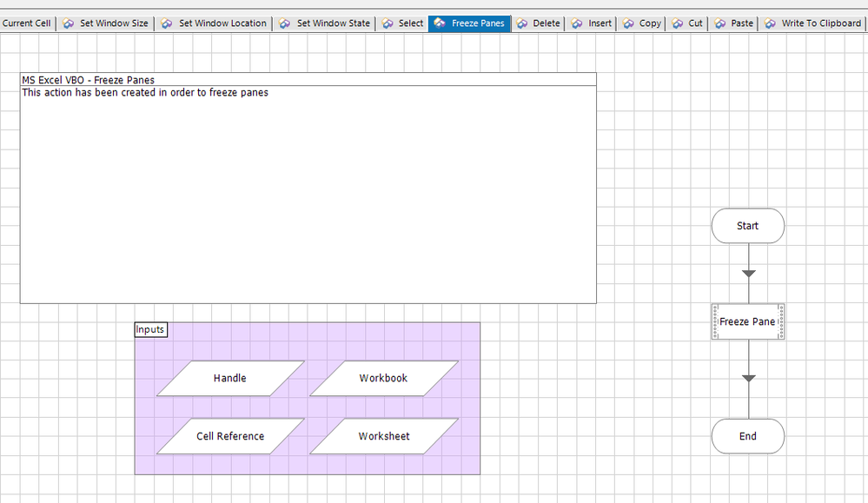Viewport: 868px width, 503px height.
Task: Select the Start stage in the flow
Action: (747, 226)
